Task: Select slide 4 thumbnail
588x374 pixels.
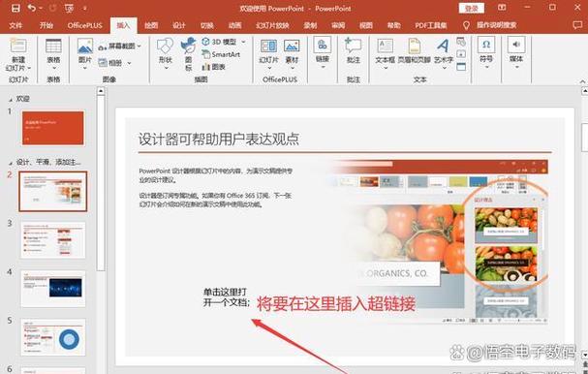Action: coord(53,289)
